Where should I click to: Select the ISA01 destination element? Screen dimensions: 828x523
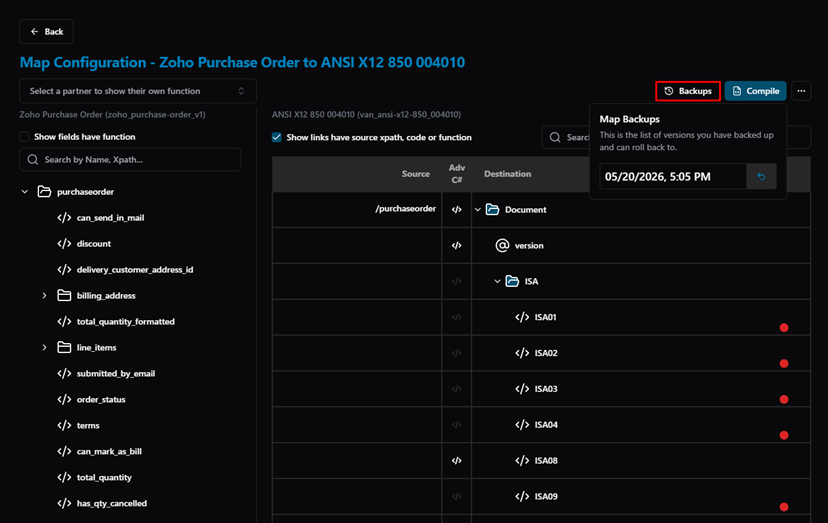tap(545, 317)
